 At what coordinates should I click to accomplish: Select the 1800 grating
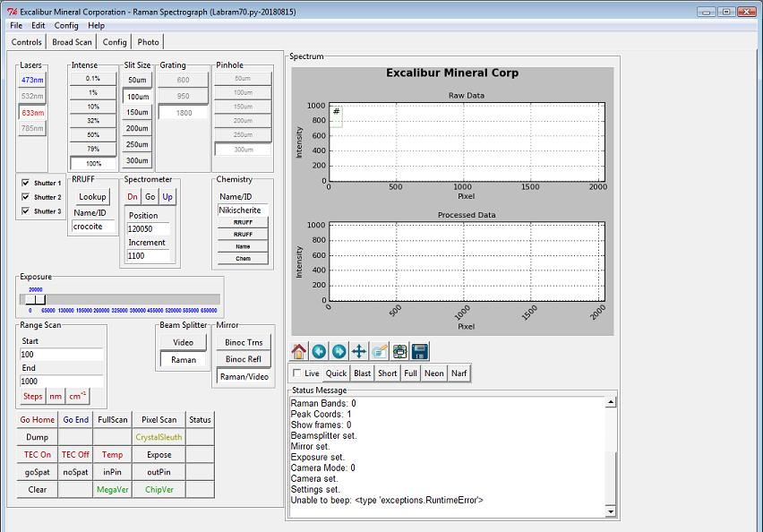point(184,113)
